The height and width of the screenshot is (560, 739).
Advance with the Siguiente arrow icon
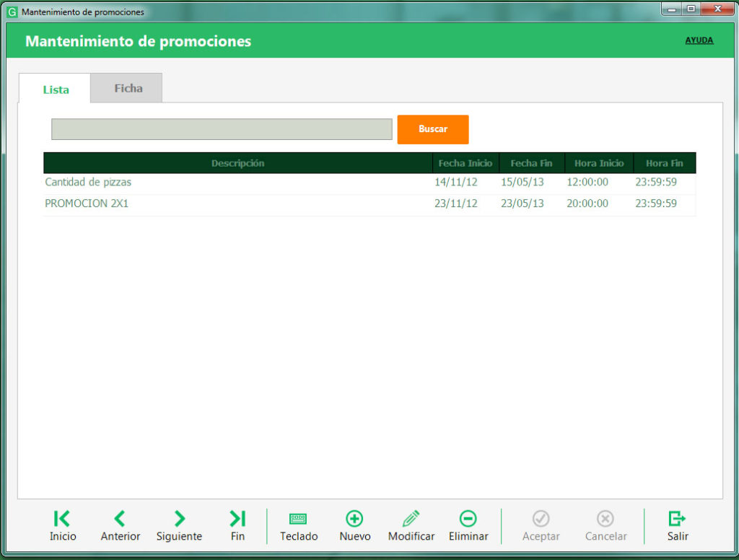click(x=178, y=518)
